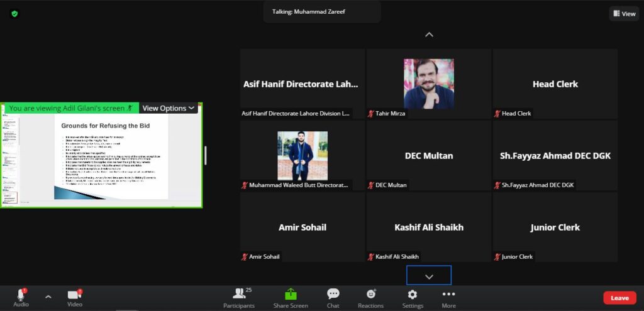644x311 pixels.
Task: Toggle the Audio microphone button
Action: pos(21,297)
